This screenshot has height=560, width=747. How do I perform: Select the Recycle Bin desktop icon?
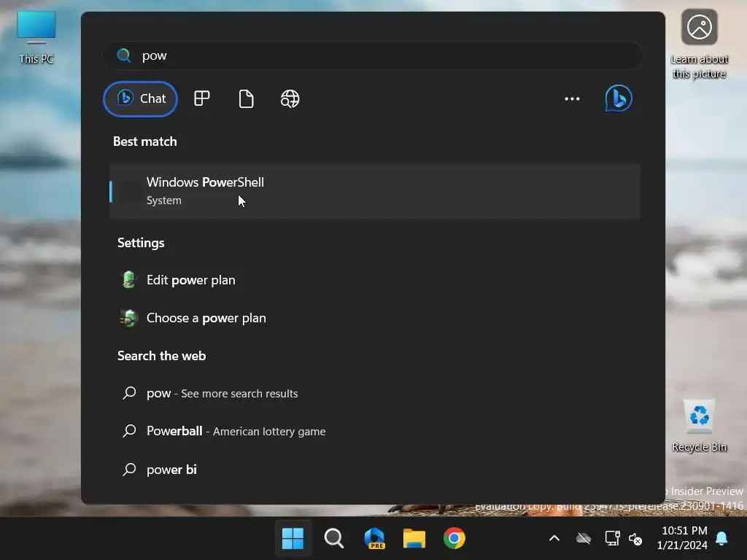pos(700,426)
